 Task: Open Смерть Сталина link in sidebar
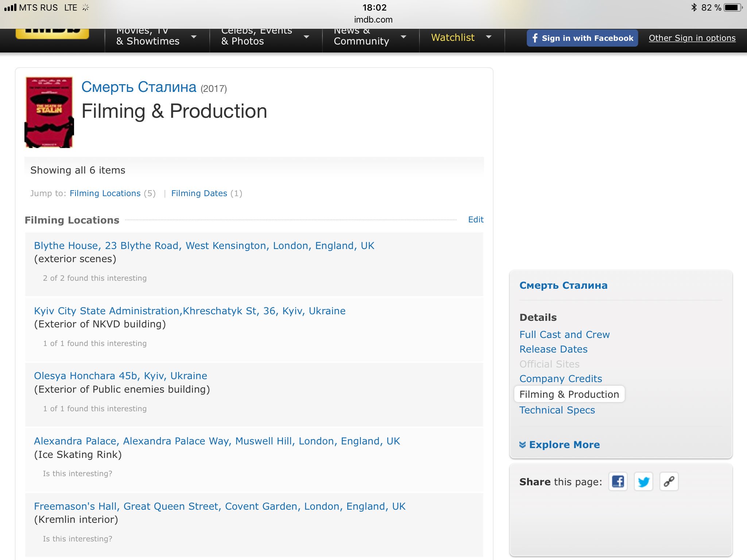click(564, 285)
